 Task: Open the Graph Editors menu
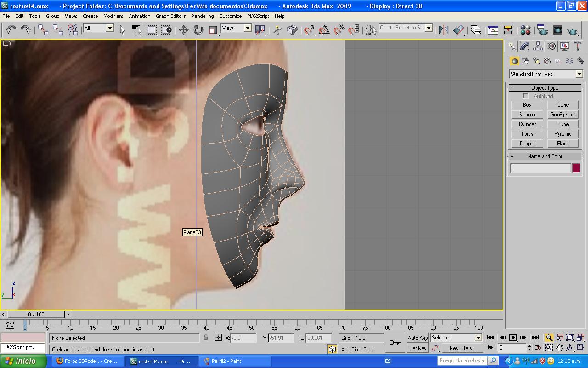coord(170,16)
